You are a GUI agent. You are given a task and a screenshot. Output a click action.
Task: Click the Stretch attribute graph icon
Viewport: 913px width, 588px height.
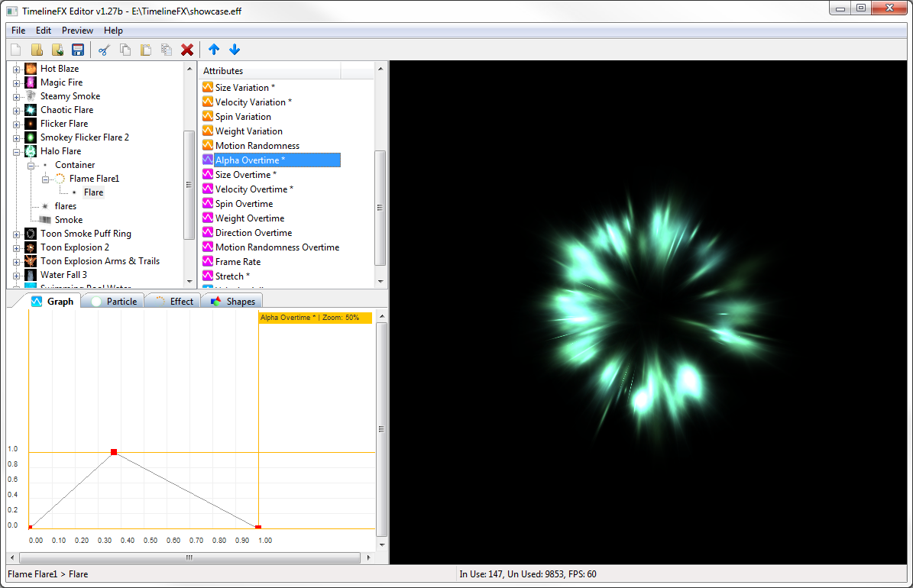pos(208,276)
